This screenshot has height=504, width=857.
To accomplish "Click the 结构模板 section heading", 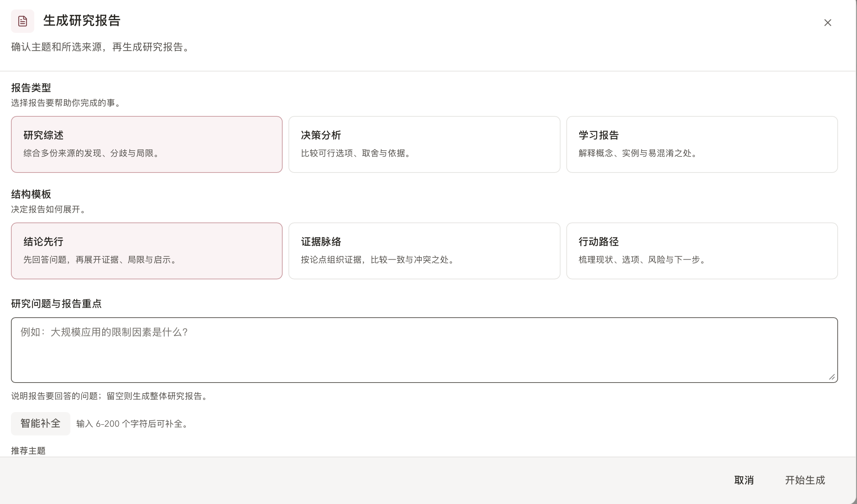I will pyautogui.click(x=31, y=194).
